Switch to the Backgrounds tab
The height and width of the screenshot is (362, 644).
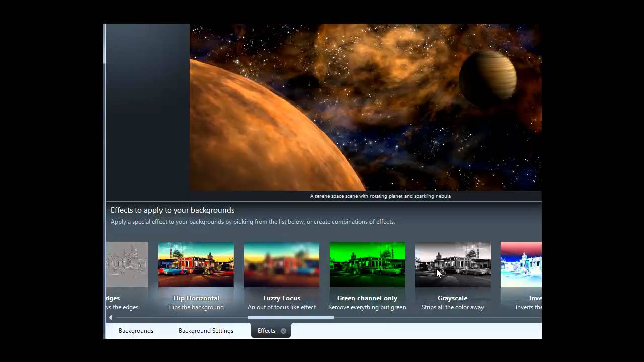136,331
